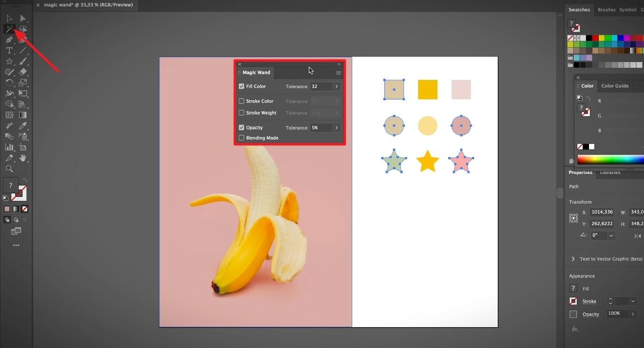The width and height of the screenshot is (644, 348).
Task: Toggle Draw Behind mode in toolbar
Action: coord(16,220)
